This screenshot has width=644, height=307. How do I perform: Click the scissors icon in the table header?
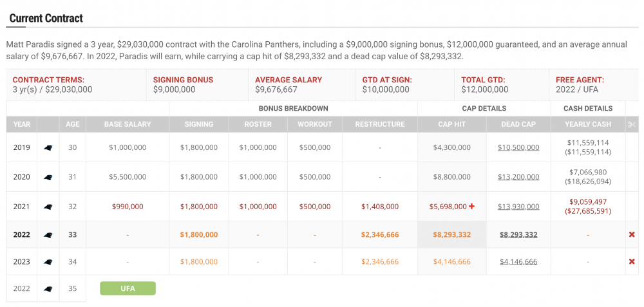632,124
